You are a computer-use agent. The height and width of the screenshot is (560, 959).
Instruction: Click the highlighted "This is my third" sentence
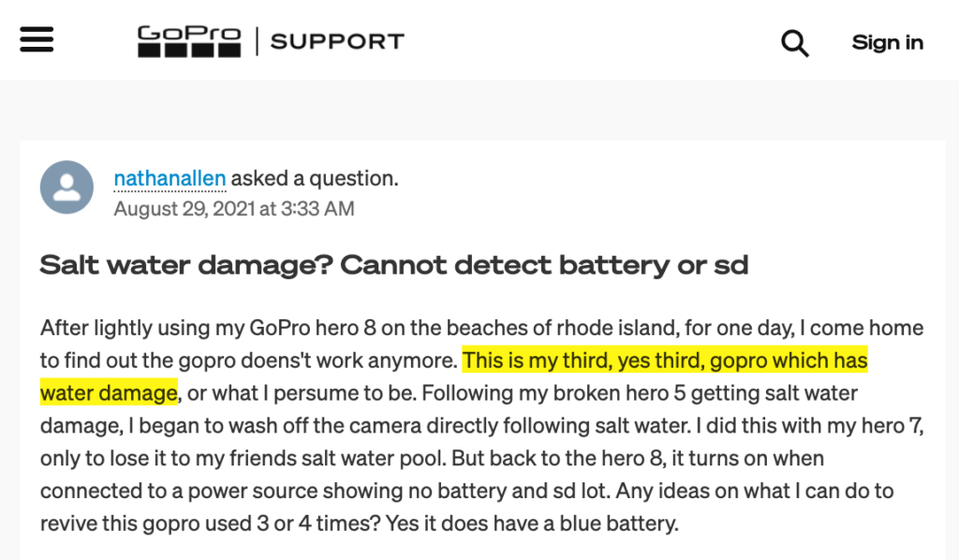[665, 361]
